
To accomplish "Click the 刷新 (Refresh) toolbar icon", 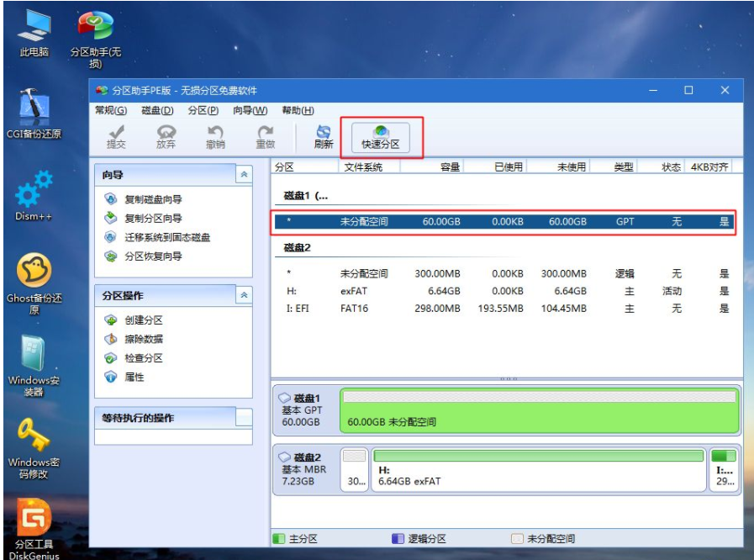I will point(324,137).
